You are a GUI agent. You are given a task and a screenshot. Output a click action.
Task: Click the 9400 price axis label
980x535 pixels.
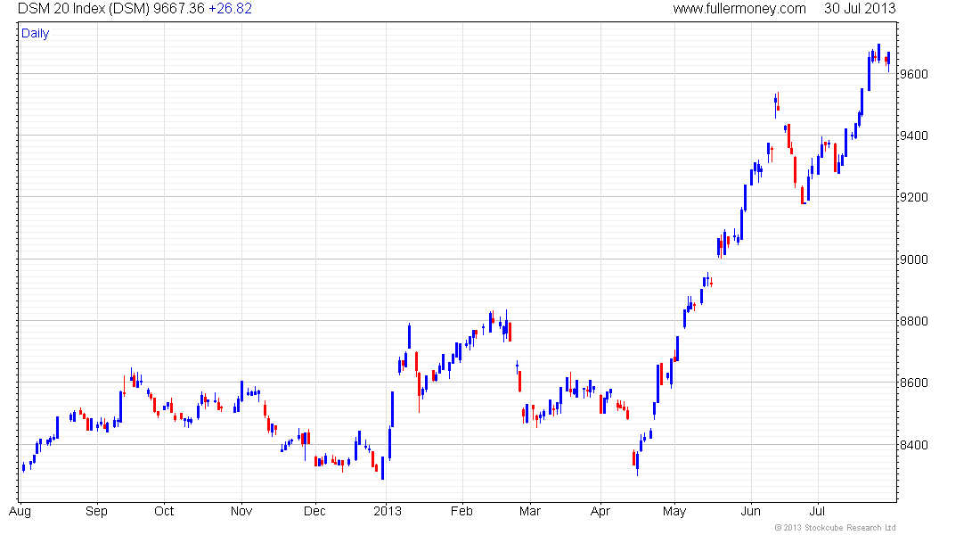tap(913, 136)
